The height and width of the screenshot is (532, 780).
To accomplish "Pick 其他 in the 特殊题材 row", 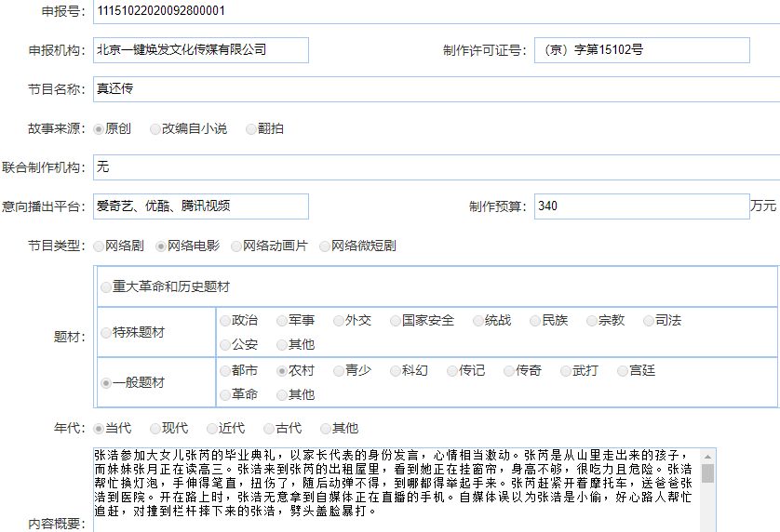I will [x=282, y=344].
